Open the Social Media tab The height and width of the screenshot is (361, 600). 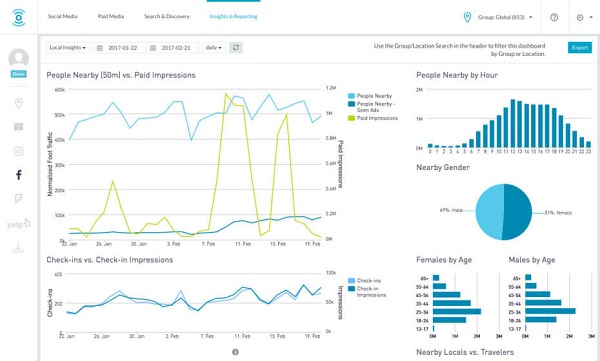(62, 16)
